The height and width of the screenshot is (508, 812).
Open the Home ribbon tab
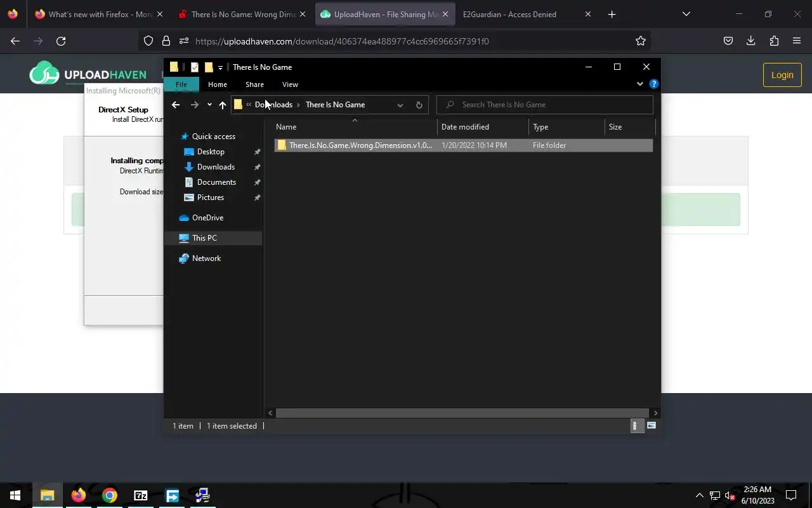tap(218, 84)
